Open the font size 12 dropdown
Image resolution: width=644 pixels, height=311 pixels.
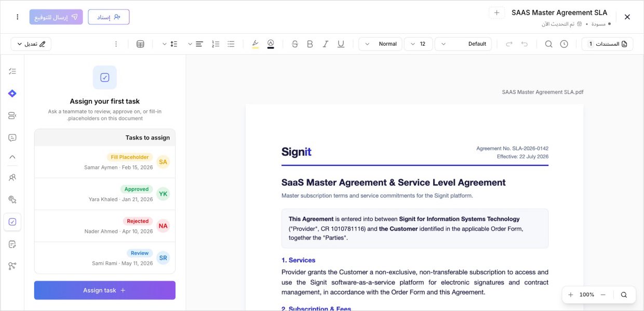pos(418,44)
